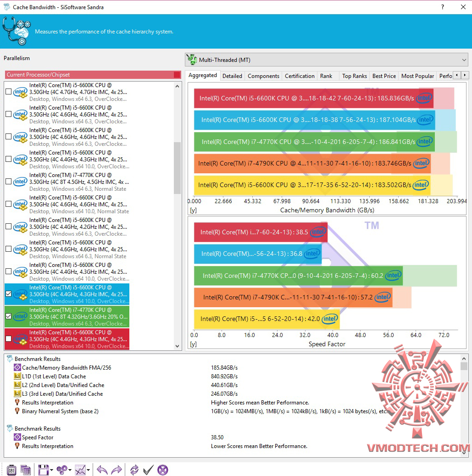Uncheck the blue highlighted i5-6600K entry
Viewport: 472px width, 476px height.
(9, 294)
